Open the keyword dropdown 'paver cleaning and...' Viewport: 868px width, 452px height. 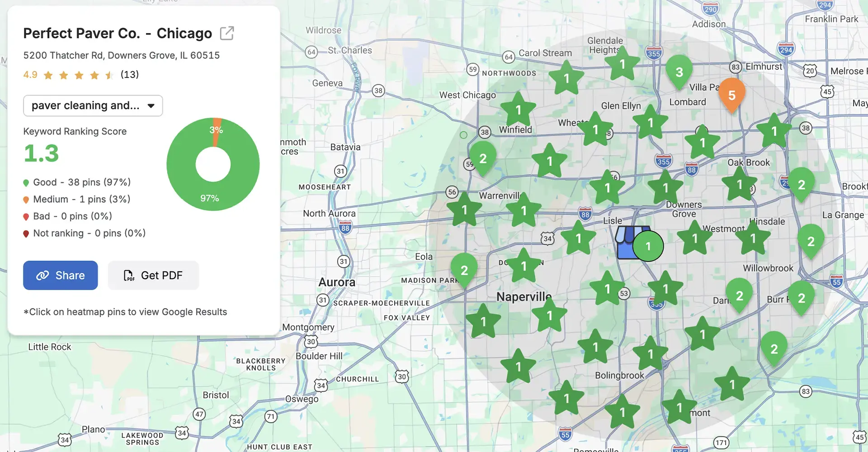(93, 105)
